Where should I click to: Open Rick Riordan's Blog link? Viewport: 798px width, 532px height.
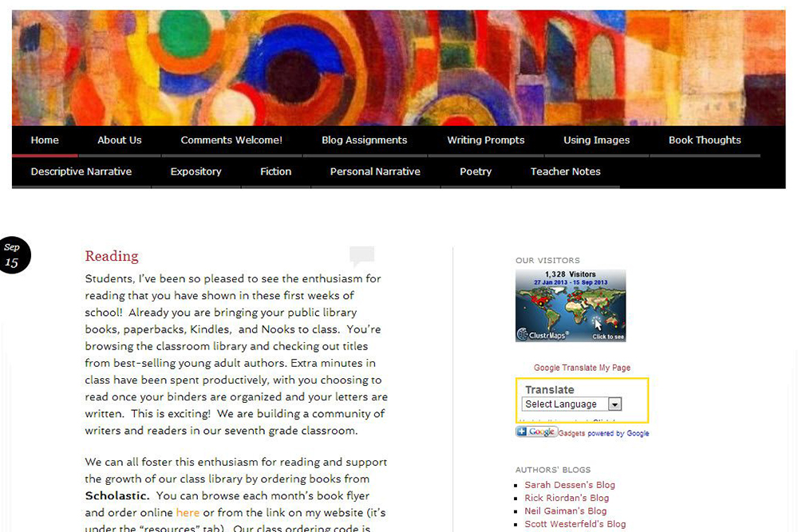(567, 498)
